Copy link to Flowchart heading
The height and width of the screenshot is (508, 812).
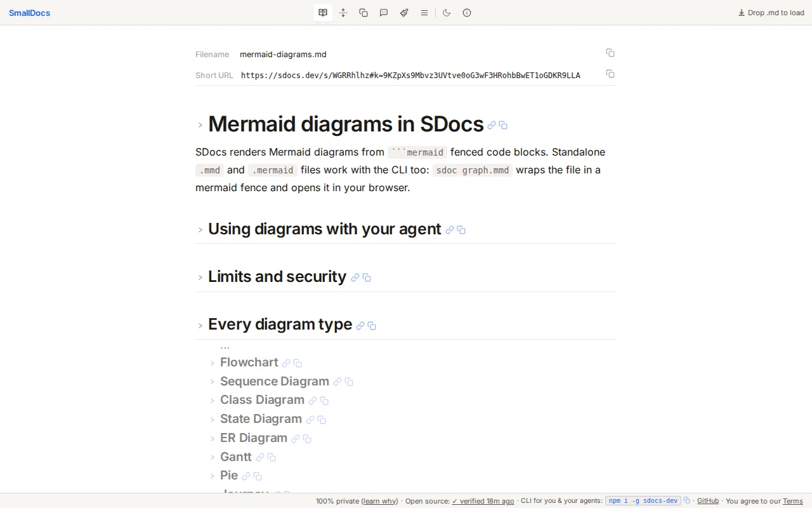[x=286, y=363]
